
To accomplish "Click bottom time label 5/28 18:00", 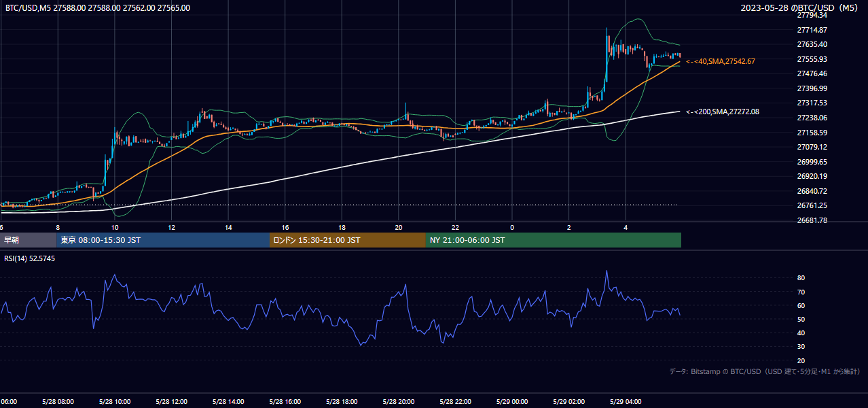I will (342, 402).
